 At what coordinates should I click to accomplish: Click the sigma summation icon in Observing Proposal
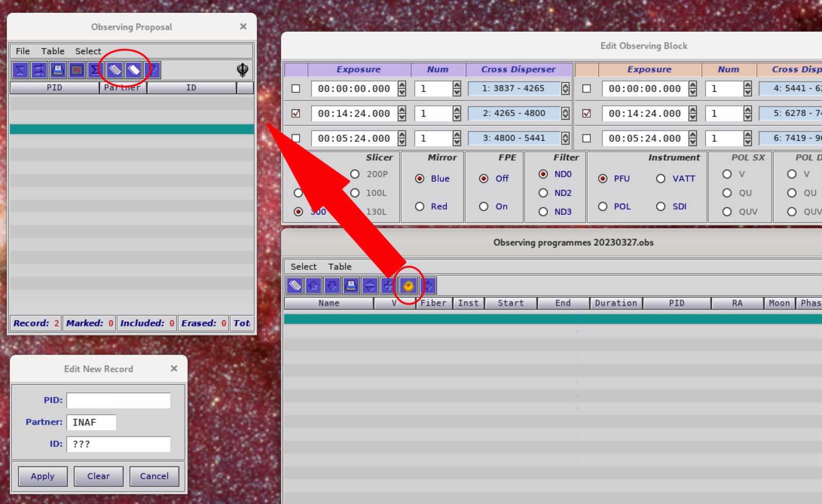(x=95, y=70)
